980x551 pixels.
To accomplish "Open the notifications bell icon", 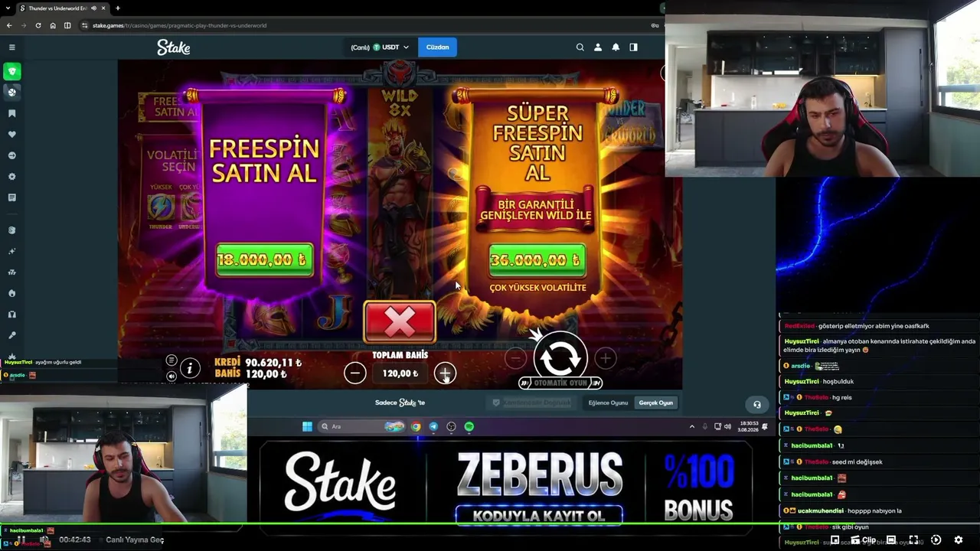I will point(616,47).
